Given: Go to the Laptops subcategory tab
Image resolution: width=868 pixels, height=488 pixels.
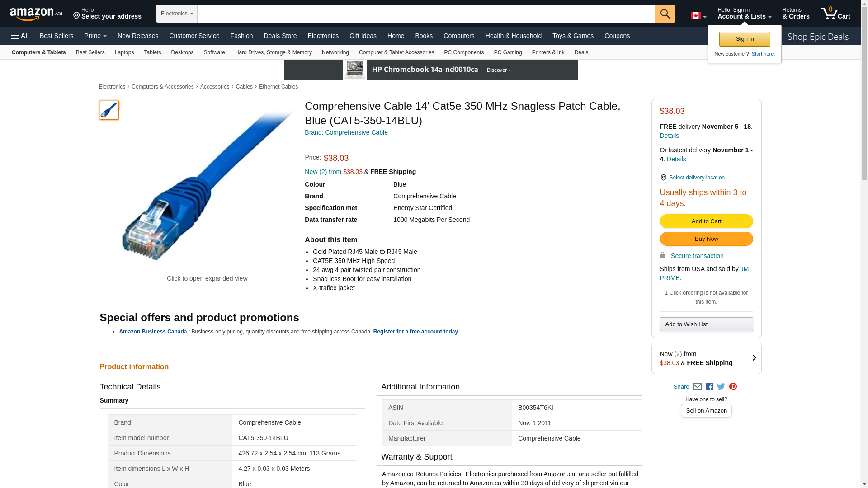Looking at the screenshot, I should [124, 52].
